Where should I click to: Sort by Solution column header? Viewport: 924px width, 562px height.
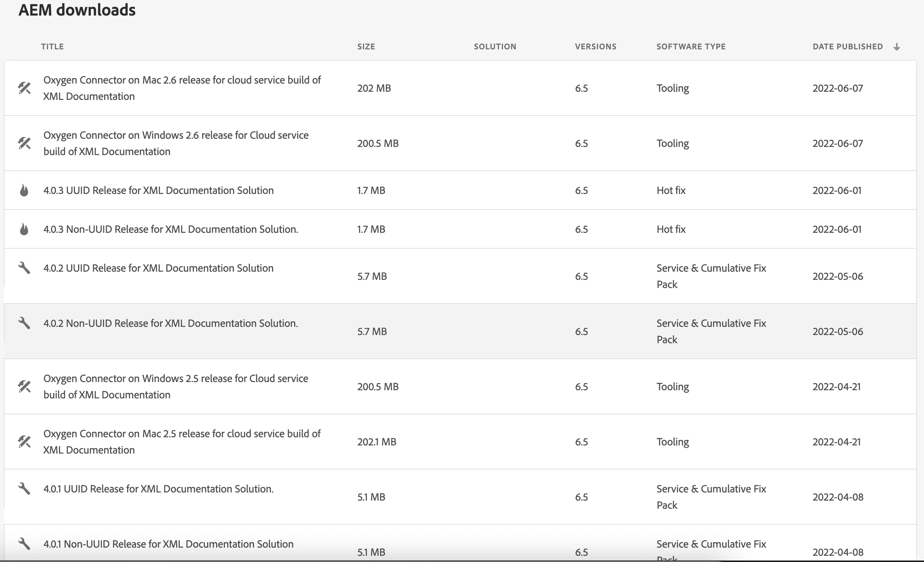click(x=495, y=47)
